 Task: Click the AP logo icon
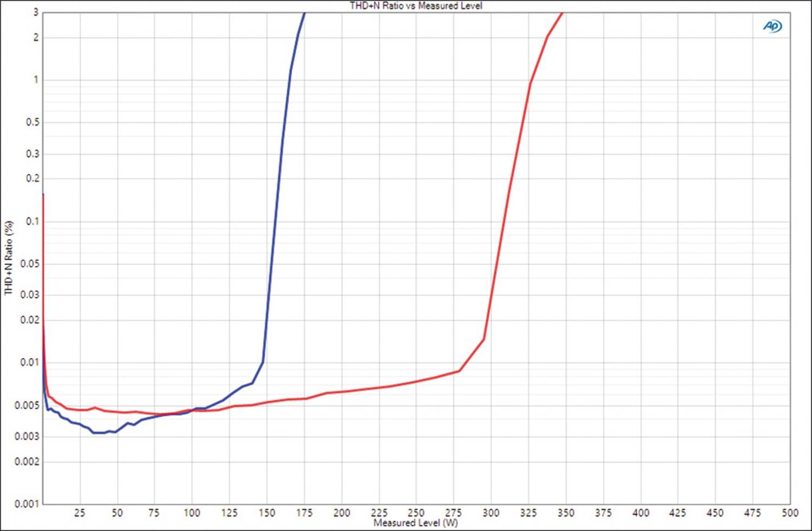(x=772, y=26)
